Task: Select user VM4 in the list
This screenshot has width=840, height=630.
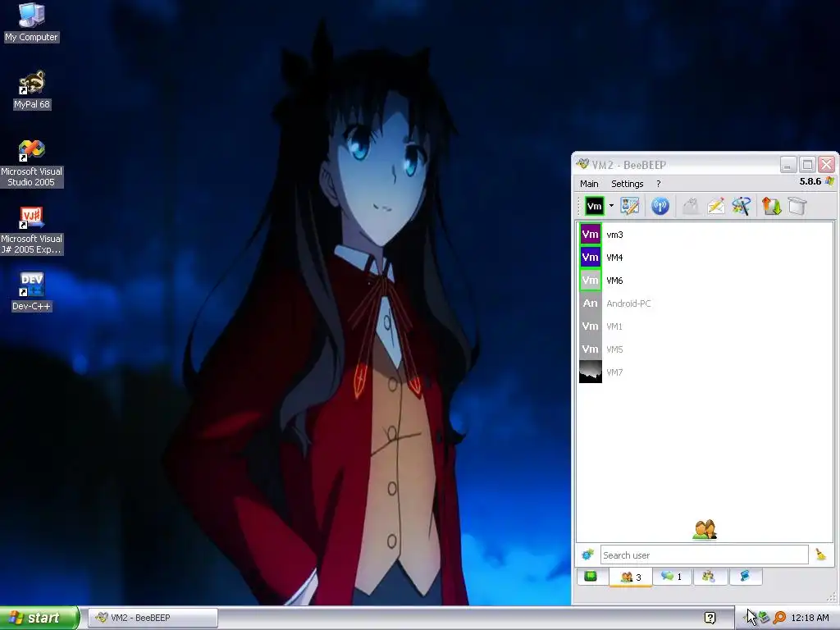Action: [x=705, y=258]
